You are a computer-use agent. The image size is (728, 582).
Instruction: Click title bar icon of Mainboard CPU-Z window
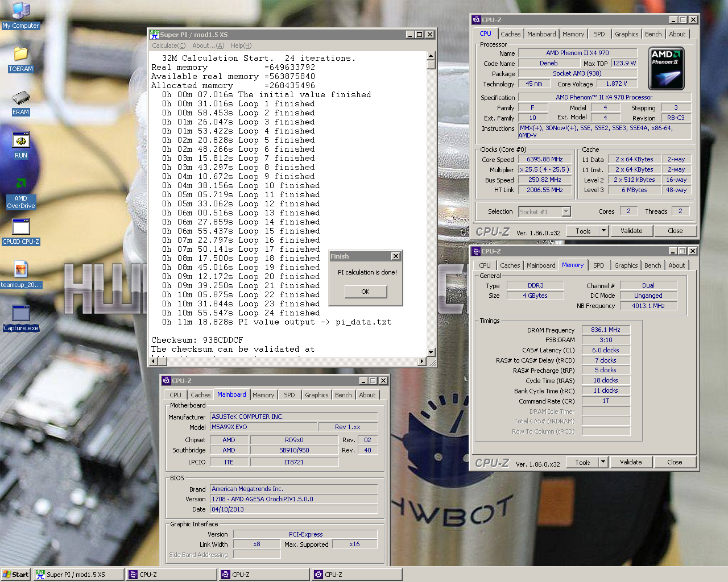coord(167,381)
